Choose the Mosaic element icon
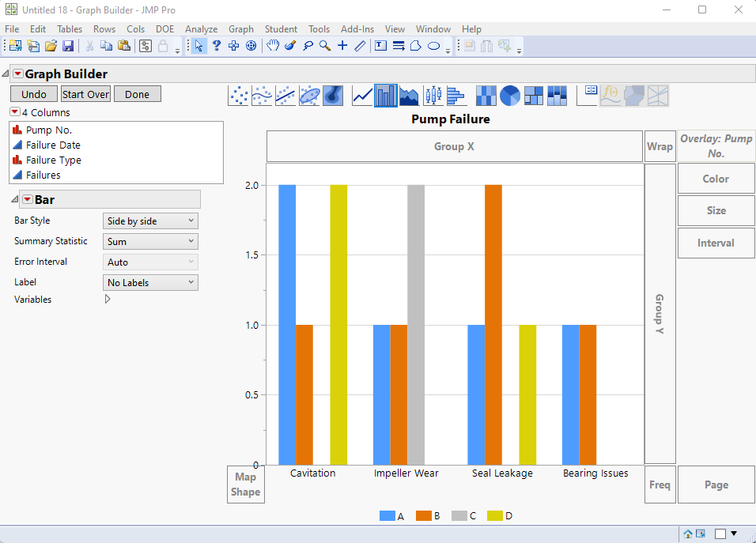Image resolution: width=756 pixels, height=543 pixels. tap(557, 96)
